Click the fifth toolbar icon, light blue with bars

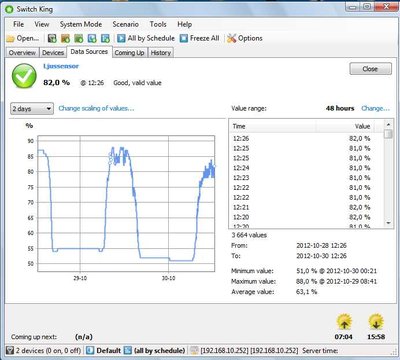point(105,38)
